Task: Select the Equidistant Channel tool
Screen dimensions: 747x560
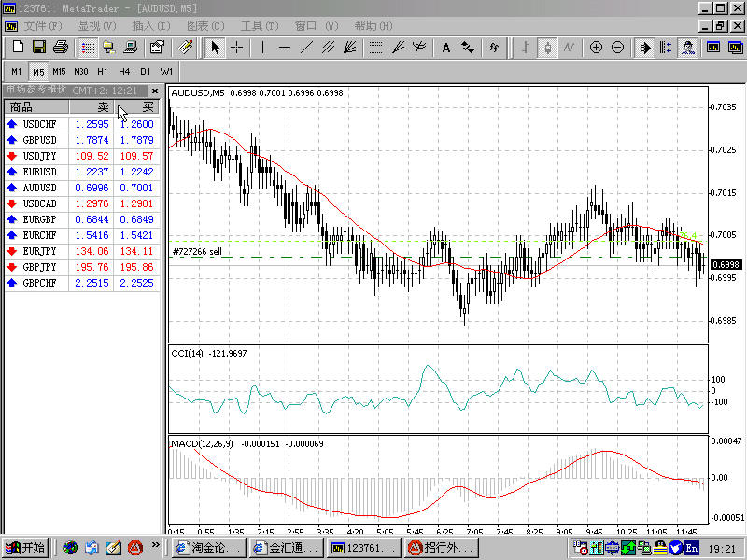Action: (329, 48)
